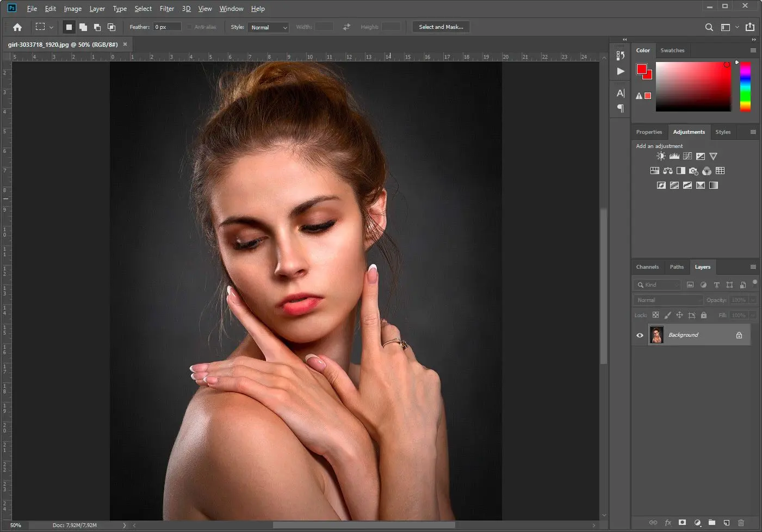Screen dimensions: 762x532
Task: Click the Select and Mask button
Action: coord(441,27)
